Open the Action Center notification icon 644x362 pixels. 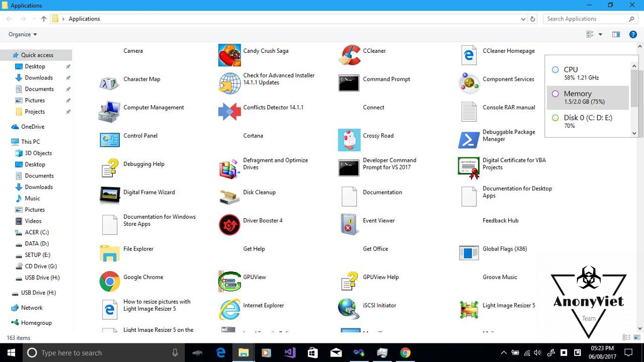[628, 353]
